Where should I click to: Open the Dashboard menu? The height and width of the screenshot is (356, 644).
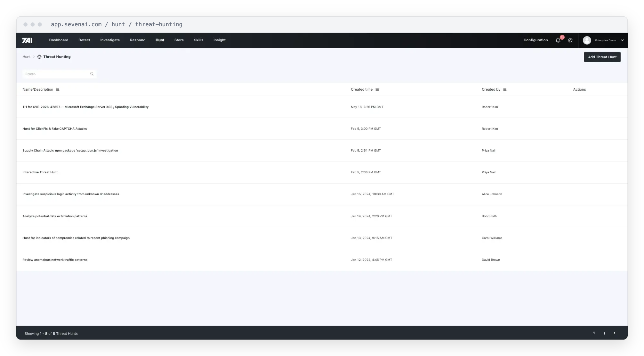tap(59, 40)
